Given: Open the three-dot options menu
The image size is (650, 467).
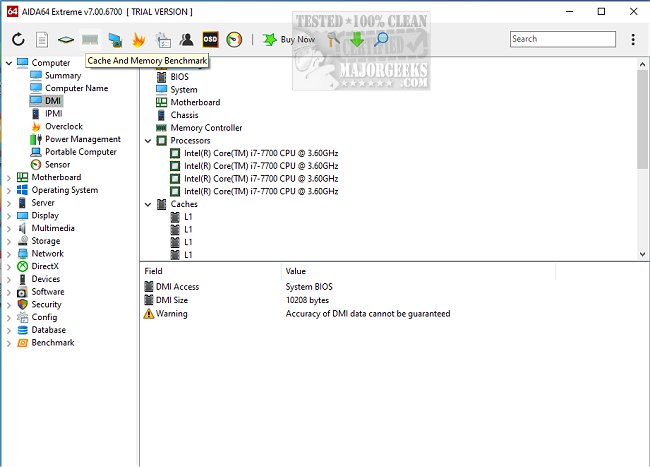Looking at the screenshot, I should point(633,39).
